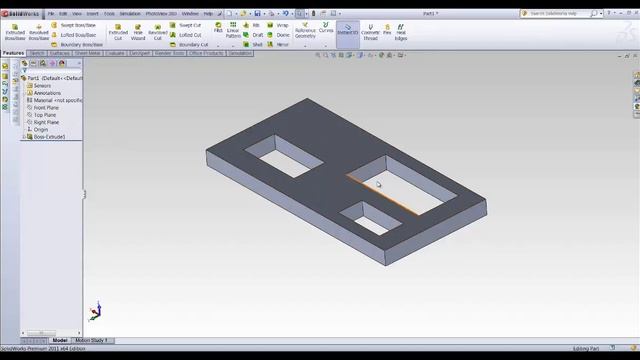Select the Heal Edges tool
This screenshot has width=640, height=360.
click(401, 32)
